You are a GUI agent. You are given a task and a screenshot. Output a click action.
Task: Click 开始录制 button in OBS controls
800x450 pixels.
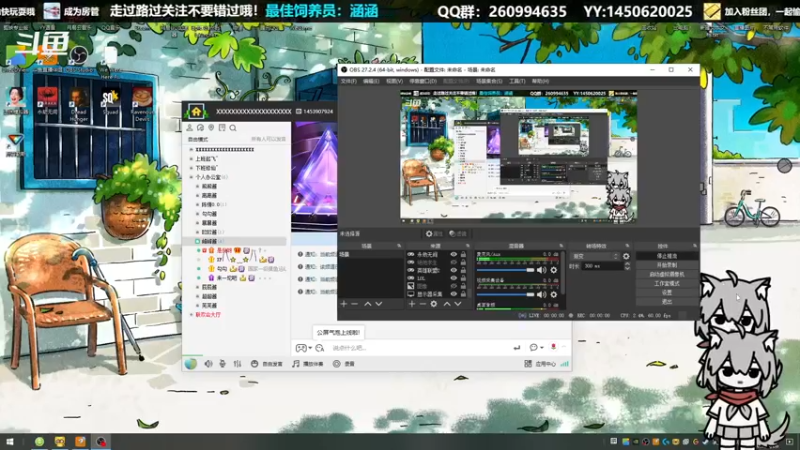[x=666, y=265]
